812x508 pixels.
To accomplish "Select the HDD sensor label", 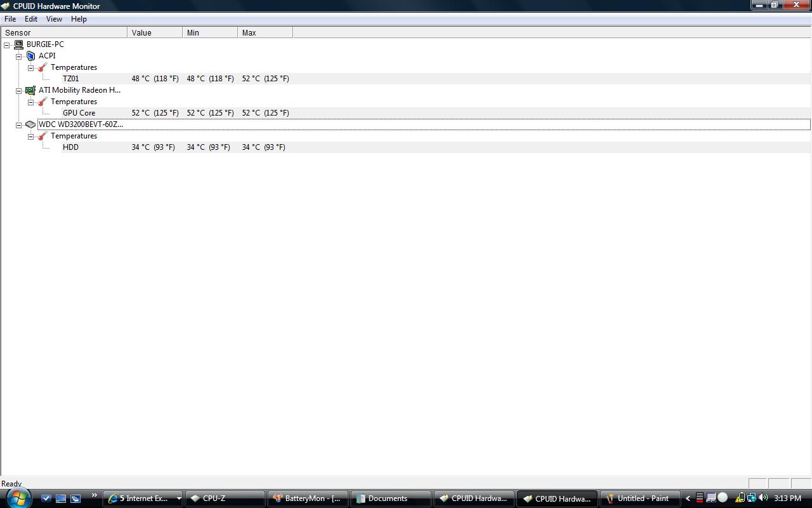I will click(x=70, y=147).
